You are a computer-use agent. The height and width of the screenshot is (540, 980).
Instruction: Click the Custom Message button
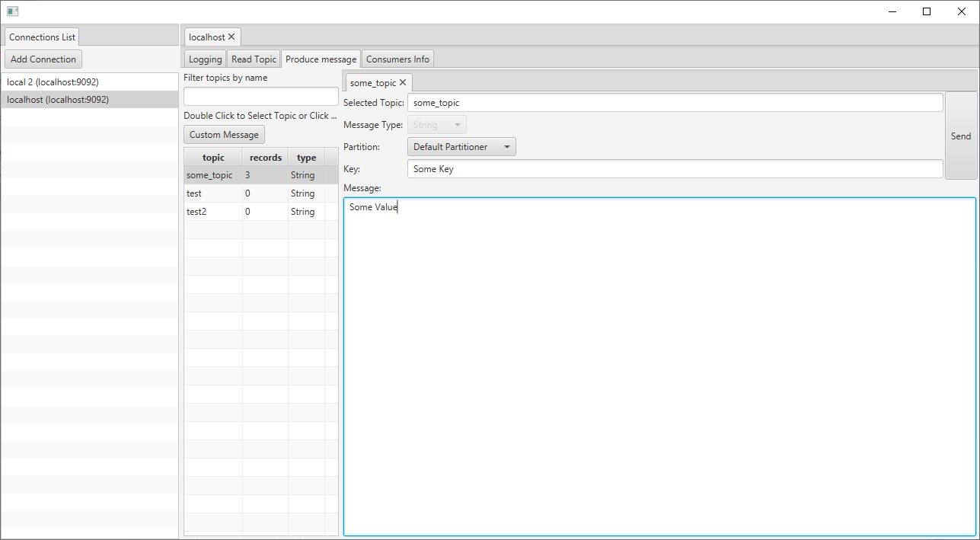click(x=223, y=134)
